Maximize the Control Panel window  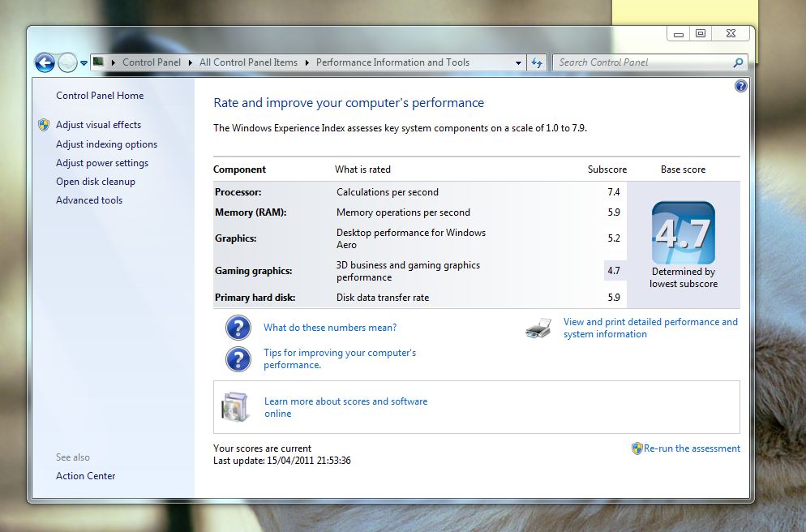(x=700, y=34)
